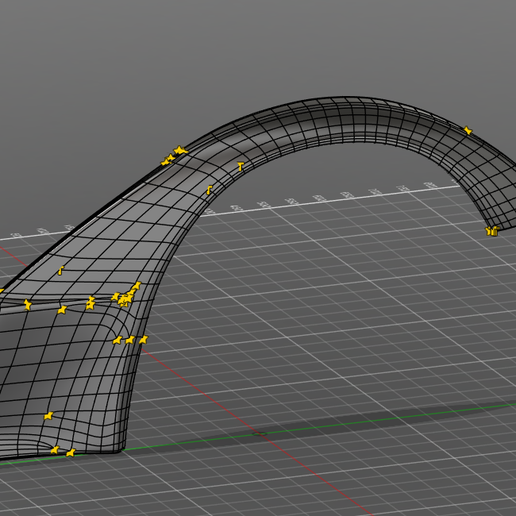Select the right star at the model's bottom edge
The width and height of the screenshot is (516, 516).
point(71,452)
